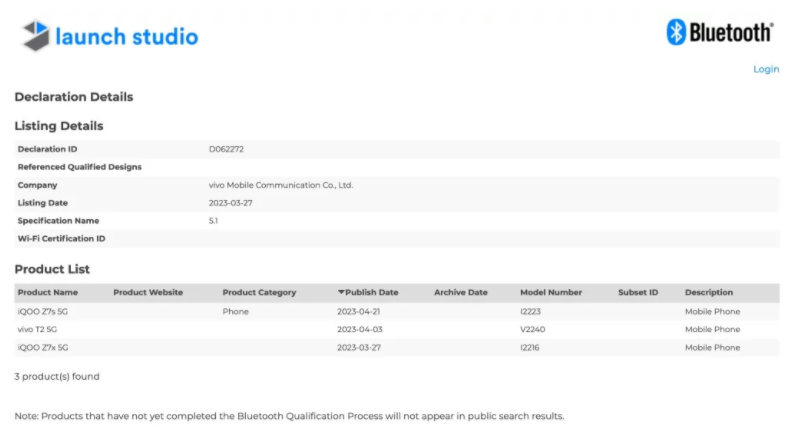
Task: Select the iQOO Z7s 5G product row
Action: click(x=397, y=312)
